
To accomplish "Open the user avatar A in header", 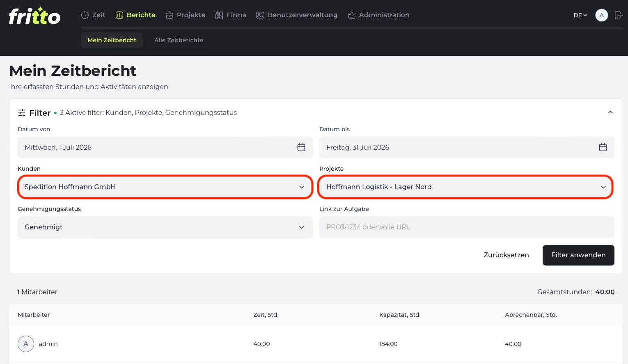I will click(x=602, y=15).
